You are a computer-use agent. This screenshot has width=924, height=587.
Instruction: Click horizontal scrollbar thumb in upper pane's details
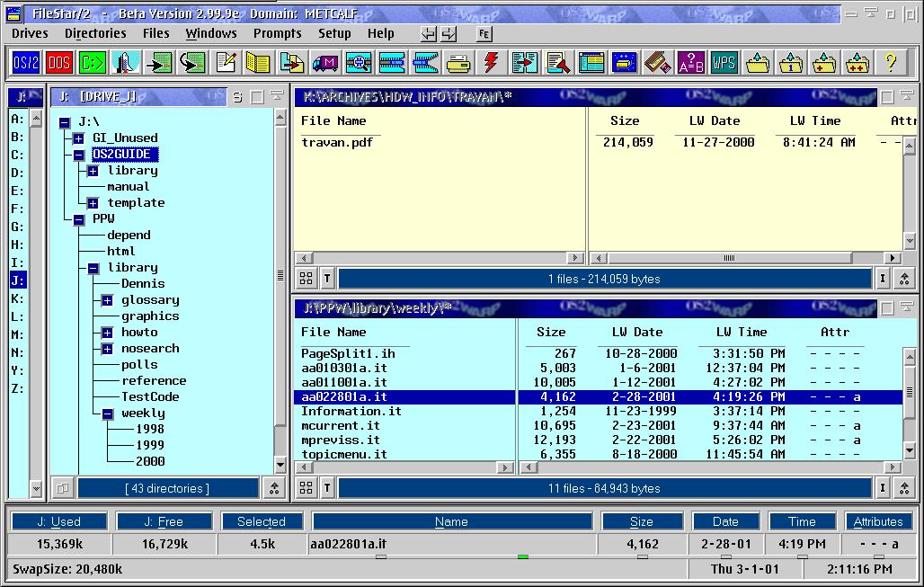click(x=730, y=258)
